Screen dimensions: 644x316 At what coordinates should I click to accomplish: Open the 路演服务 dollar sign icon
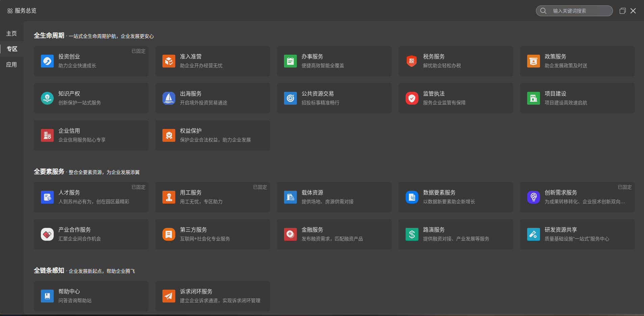click(x=412, y=234)
